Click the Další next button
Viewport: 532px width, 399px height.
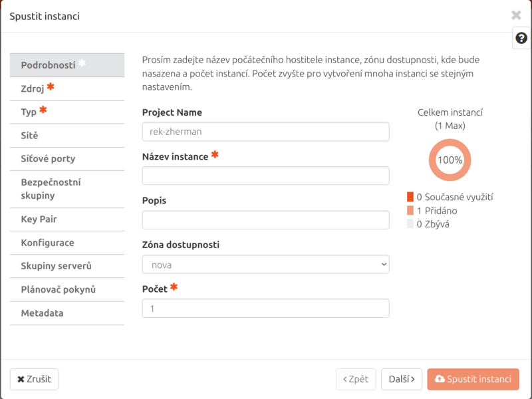(402, 379)
